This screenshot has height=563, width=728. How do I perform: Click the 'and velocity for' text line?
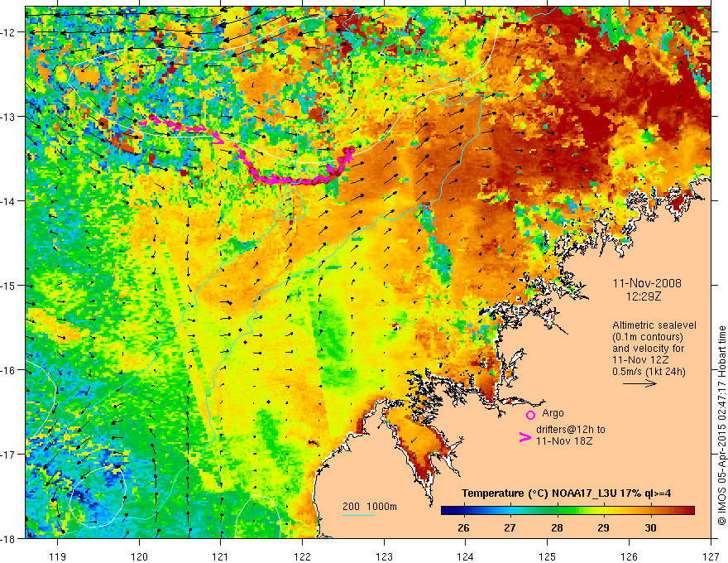coord(648,349)
